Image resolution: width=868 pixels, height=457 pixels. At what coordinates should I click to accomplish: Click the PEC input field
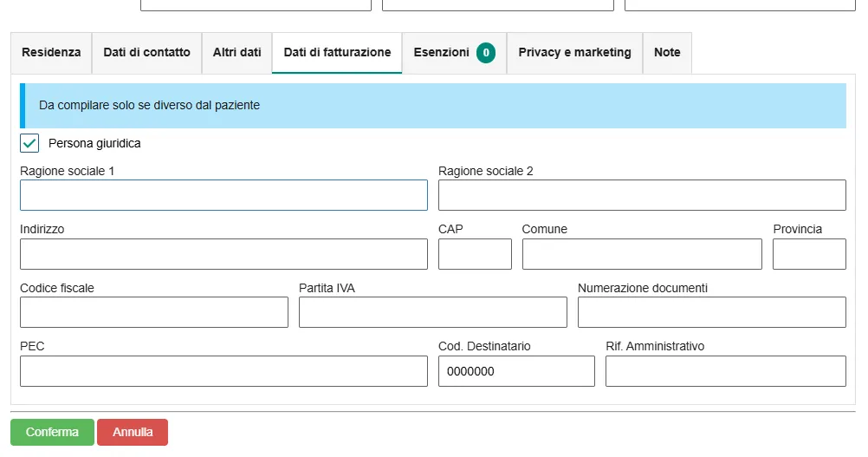pyautogui.click(x=223, y=371)
